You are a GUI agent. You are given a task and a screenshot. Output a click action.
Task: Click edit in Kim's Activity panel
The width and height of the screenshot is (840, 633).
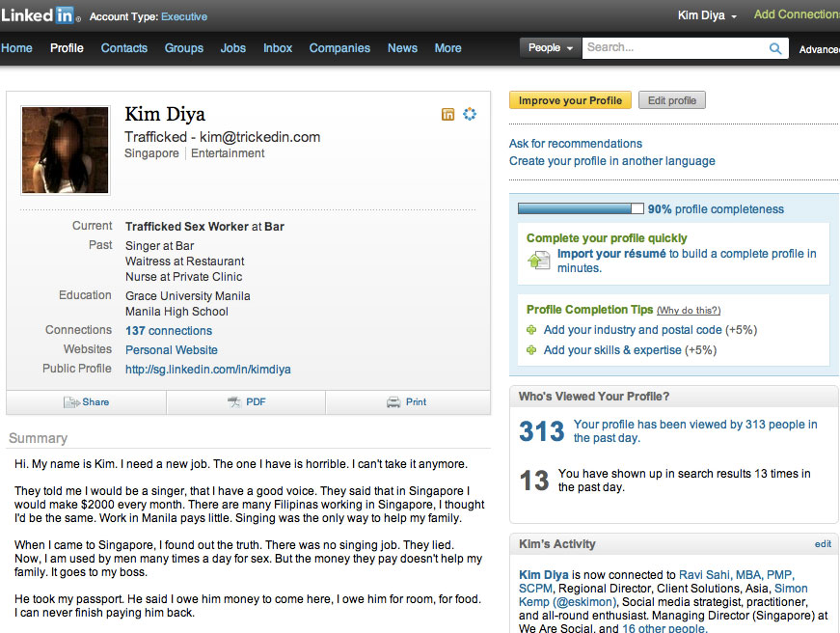823,544
